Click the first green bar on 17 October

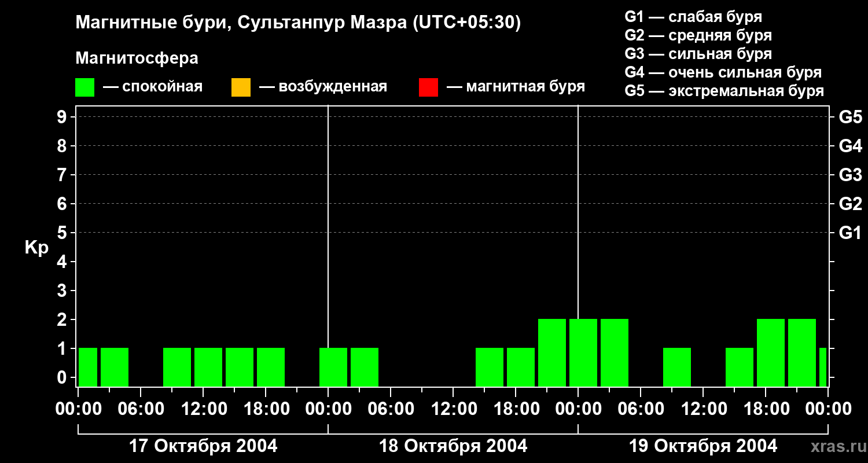[x=88, y=367]
